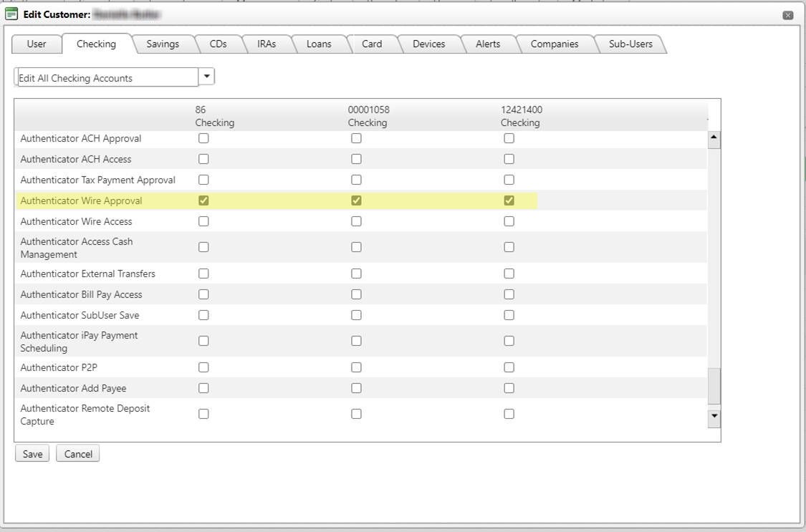Open the Edit All Checking Accounts dropdown arrow
The height and width of the screenshot is (532, 806).
tap(206, 77)
